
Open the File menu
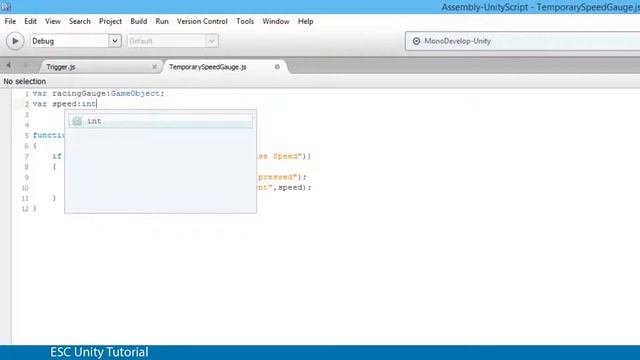[x=10, y=21]
